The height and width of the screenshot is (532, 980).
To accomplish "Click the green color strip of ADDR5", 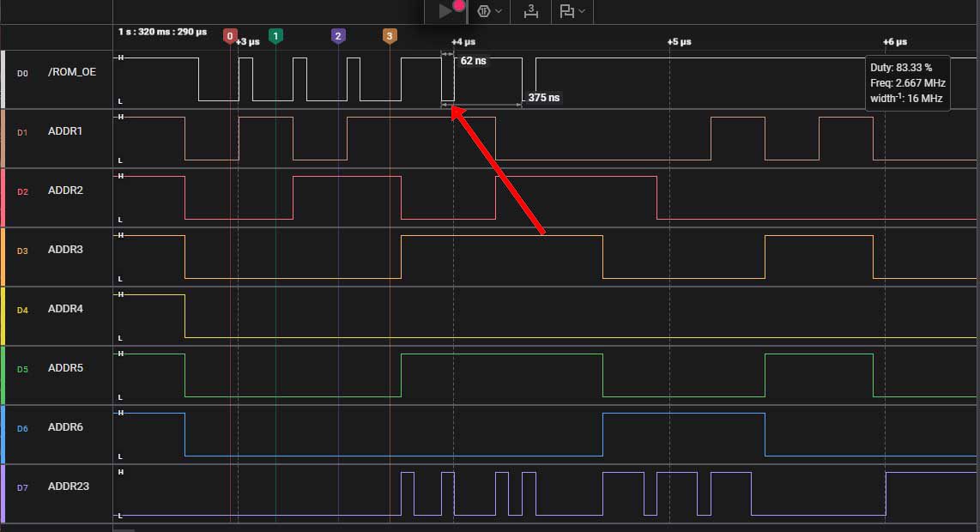I will click(3, 375).
